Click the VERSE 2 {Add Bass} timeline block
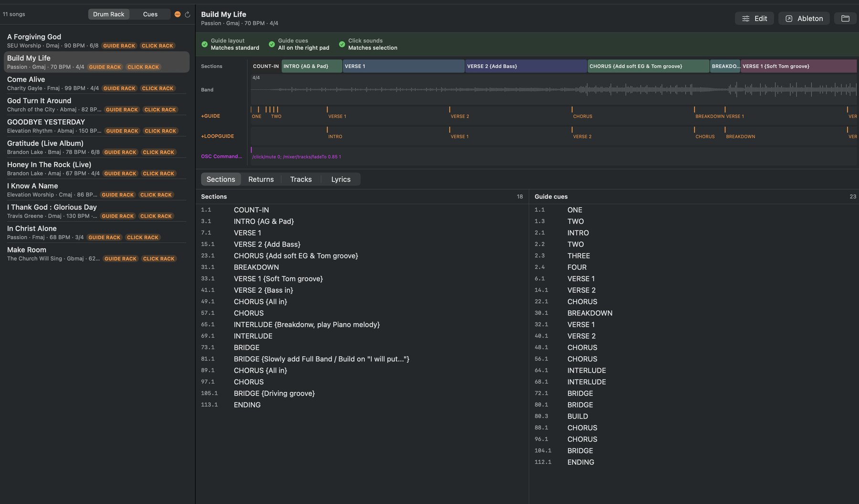The width and height of the screenshot is (859, 504). (x=526, y=66)
